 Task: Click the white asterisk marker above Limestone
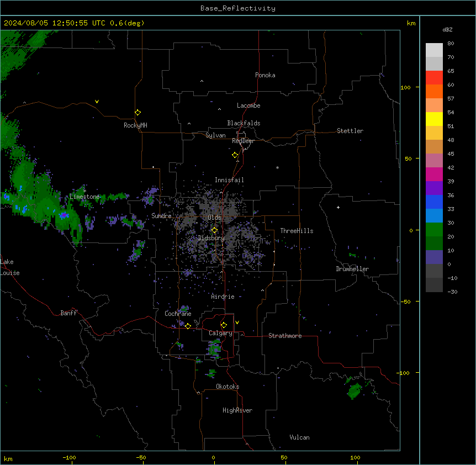(x=84, y=191)
